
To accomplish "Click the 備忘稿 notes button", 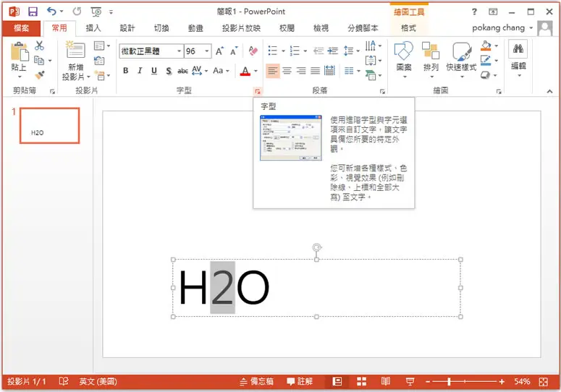I will pos(257,382).
